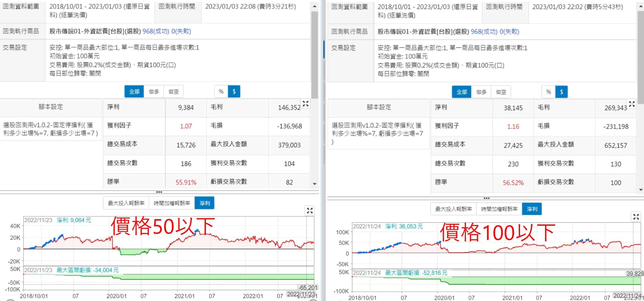Image resolution: width=644 pixels, height=301 pixels.
Task: Show 時間加權報酬率 chart on right
Action: (x=499, y=209)
